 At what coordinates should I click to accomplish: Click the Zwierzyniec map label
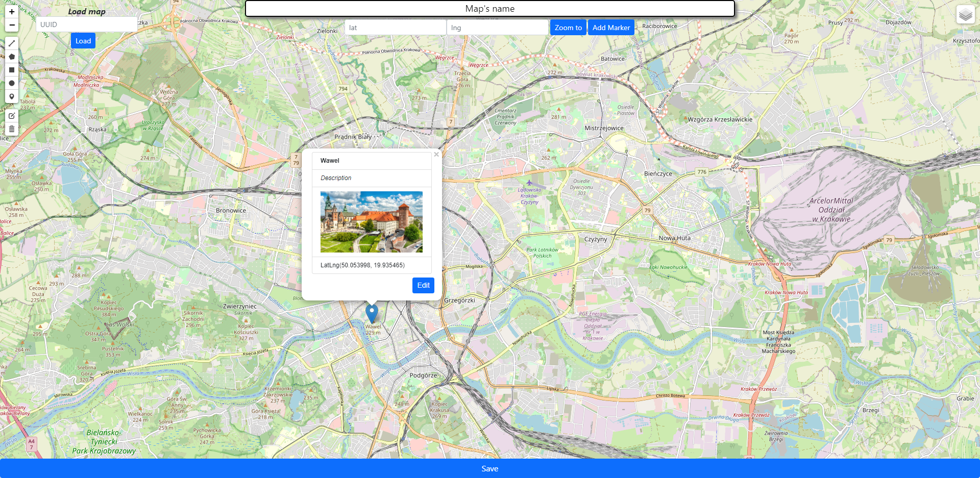pyautogui.click(x=240, y=306)
